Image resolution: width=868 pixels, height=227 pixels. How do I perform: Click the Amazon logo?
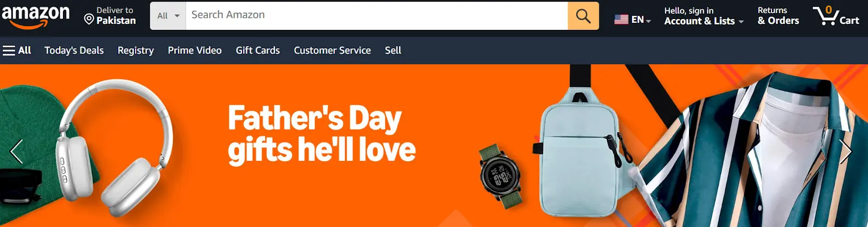[x=36, y=16]
